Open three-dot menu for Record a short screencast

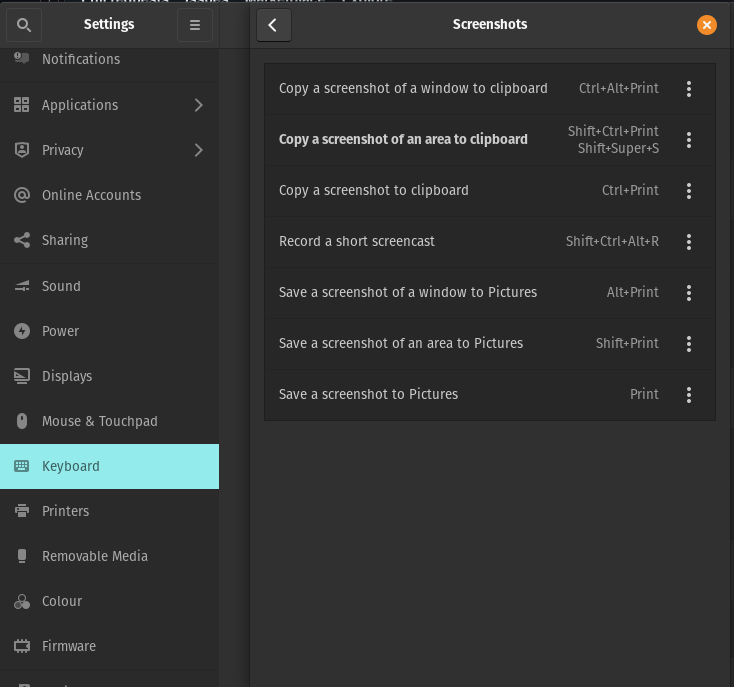tap(689, 241)
